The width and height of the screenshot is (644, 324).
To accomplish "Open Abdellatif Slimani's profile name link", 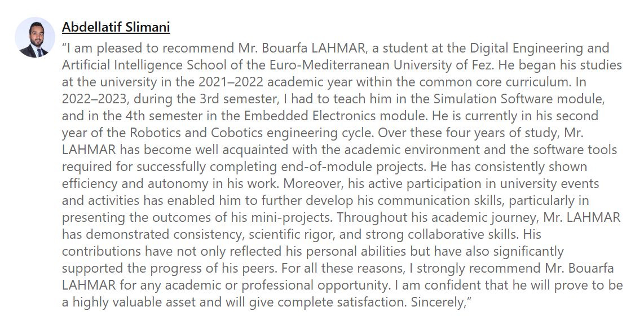I will [116, 27].
